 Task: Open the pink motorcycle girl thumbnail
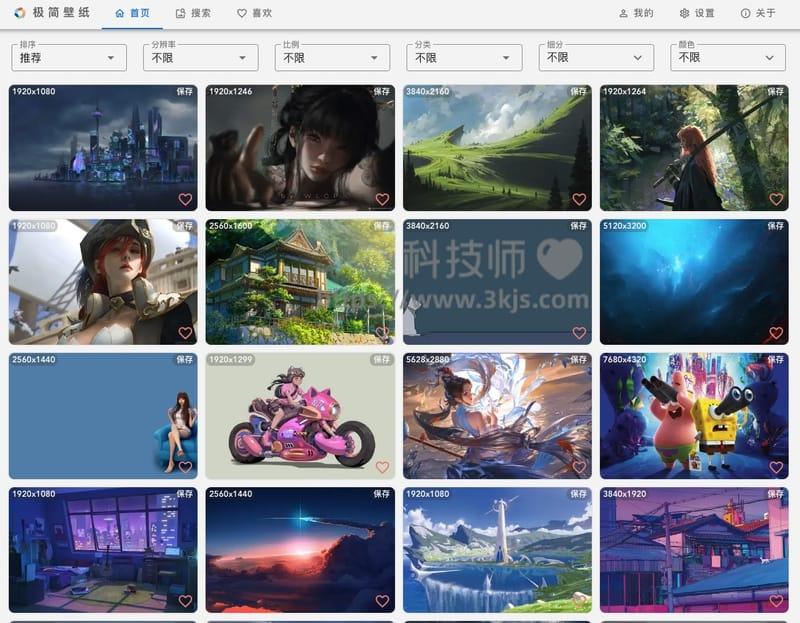point(300,416)
